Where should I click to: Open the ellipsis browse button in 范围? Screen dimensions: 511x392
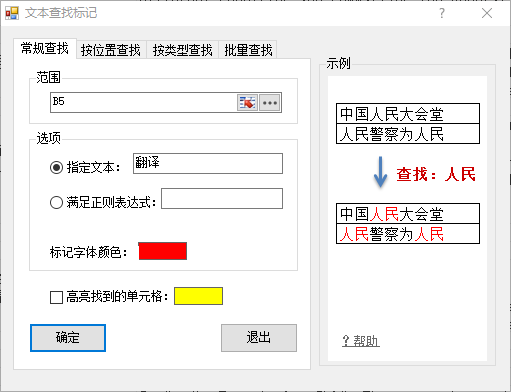[x=270, y=103]
